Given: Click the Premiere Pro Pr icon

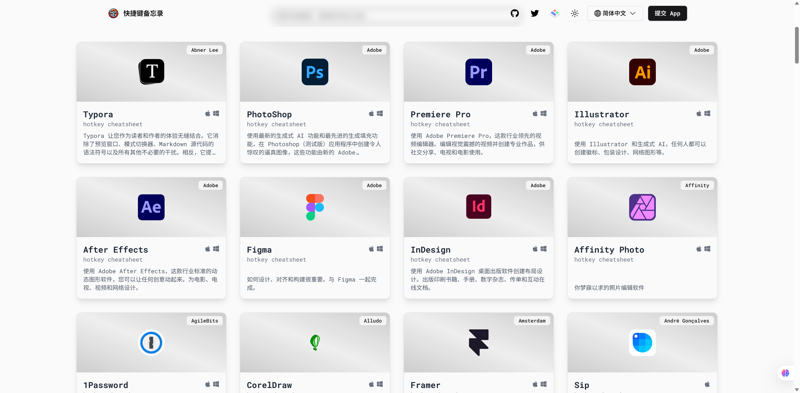Looking at the screenshot, I should click(479, 71).
